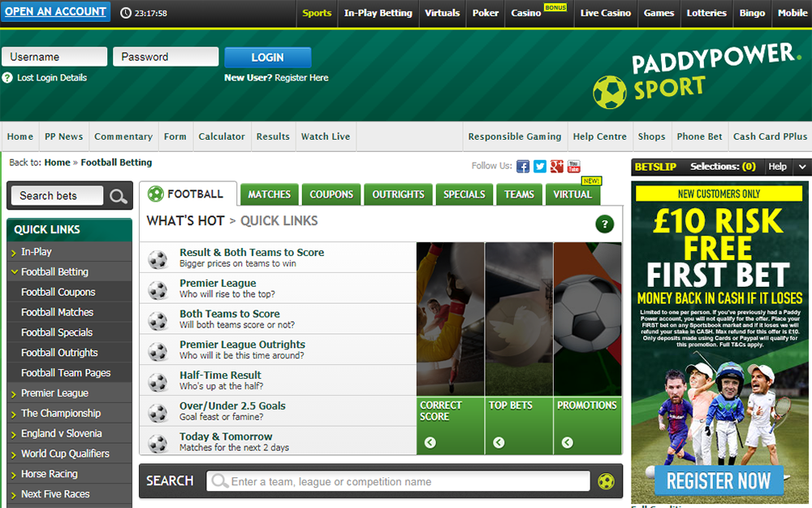The width and height of the screenshot is (812, 508).
Task: Open the Help Centre link
Action: coord(600,137)
